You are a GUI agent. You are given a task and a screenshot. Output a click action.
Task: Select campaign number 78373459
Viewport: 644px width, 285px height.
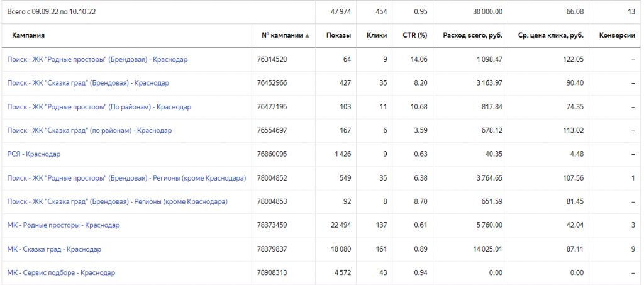point(272,225)
